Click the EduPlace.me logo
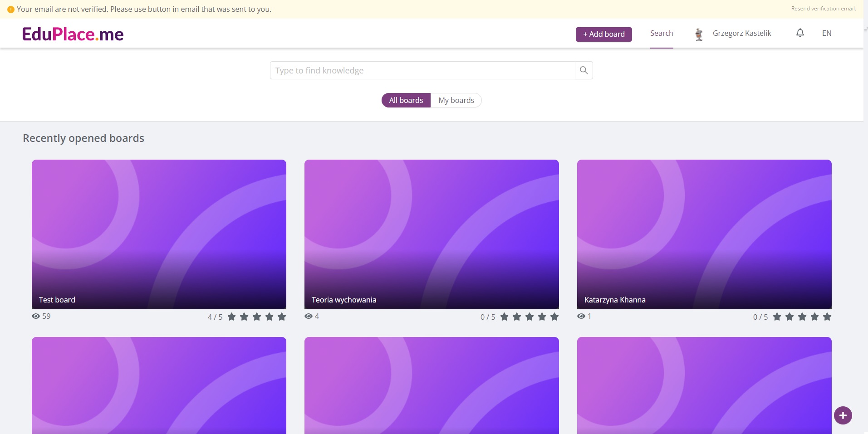Viewport: 868px width, 434px height. (x=73, y=34)
